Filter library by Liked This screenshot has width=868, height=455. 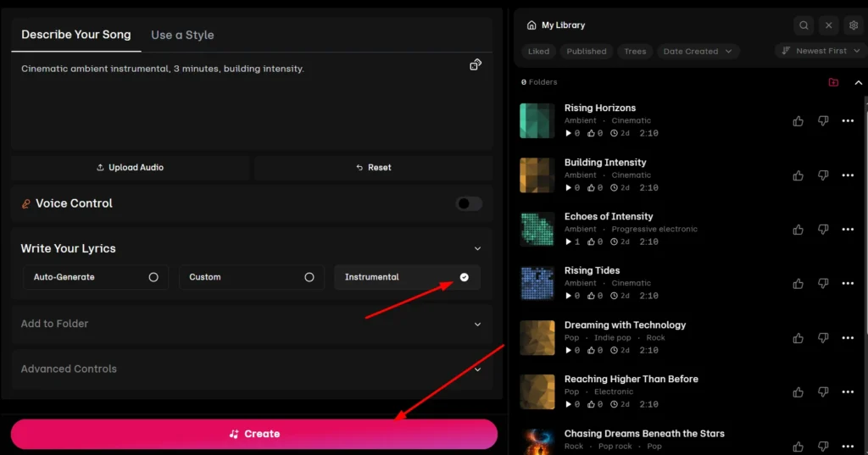[x=538, y=51]
